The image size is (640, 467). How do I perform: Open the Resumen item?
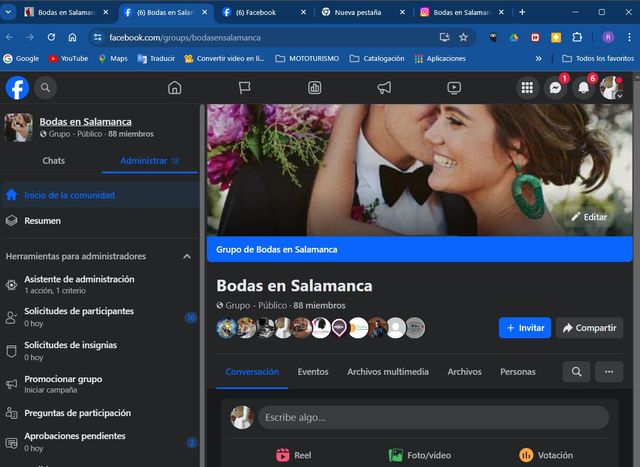(x=100, y=220)
